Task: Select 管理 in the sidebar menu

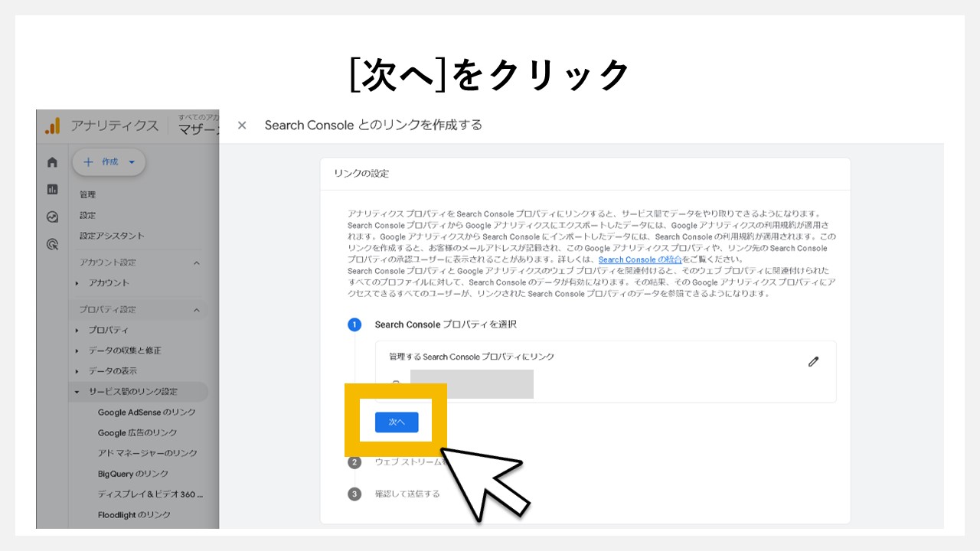Action: point(87,194)
